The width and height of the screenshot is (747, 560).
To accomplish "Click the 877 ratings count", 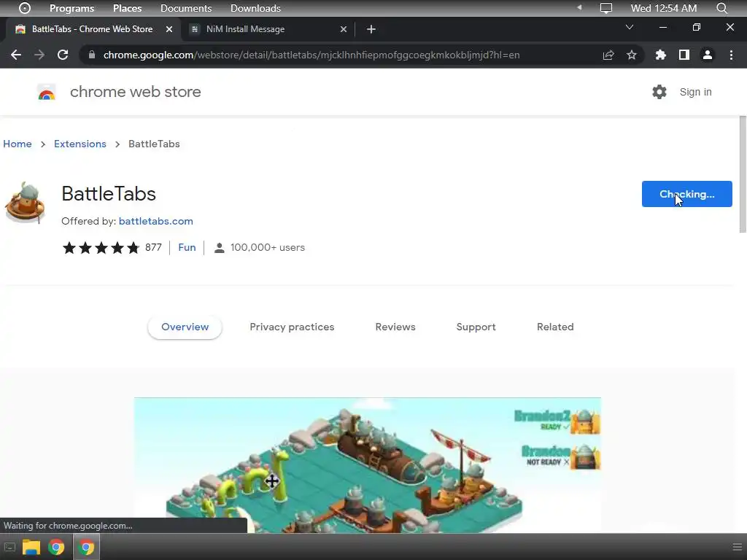I will coord(153,248).
